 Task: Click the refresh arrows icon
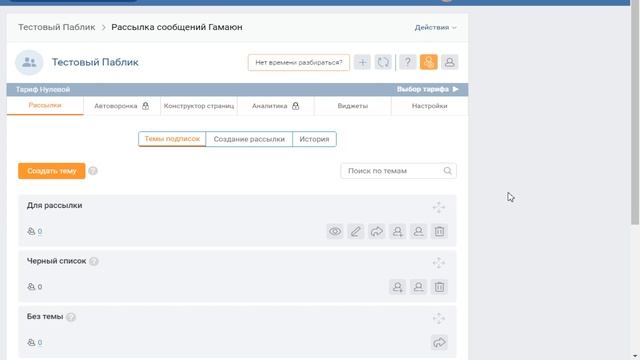(x=383, y=62)
